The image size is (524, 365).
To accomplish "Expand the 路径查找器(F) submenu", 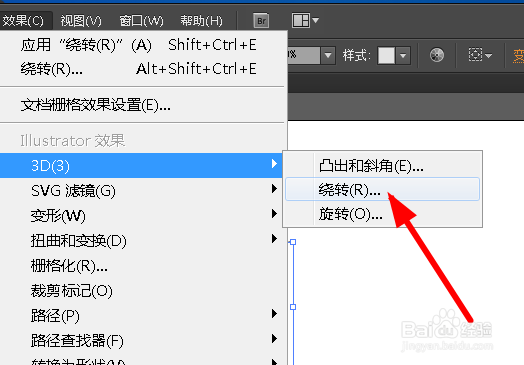I will point(142,340).
